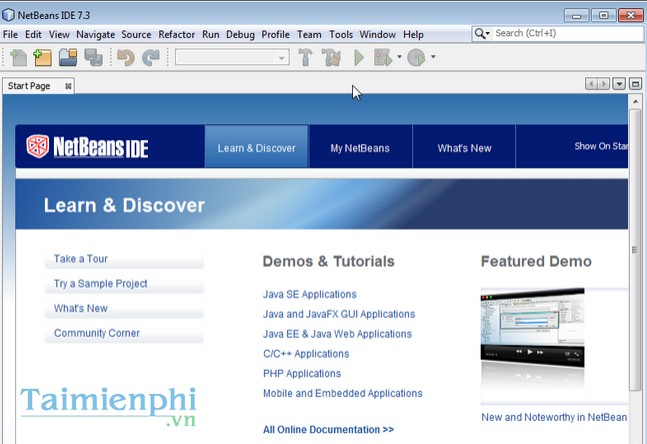647x444 pixels.
Task: Click the Community Corner button
Action: click(x=124, y=333)
